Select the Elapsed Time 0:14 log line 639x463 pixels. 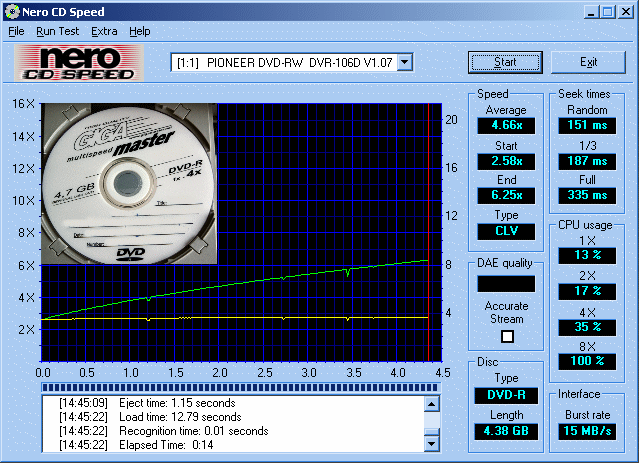[x=136, y=445]
